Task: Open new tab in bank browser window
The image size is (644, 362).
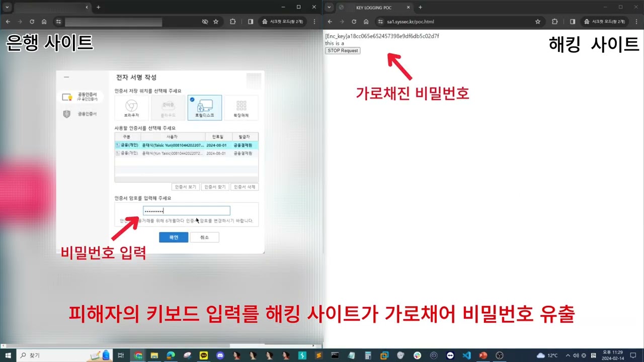Action: tap(99, 7)
